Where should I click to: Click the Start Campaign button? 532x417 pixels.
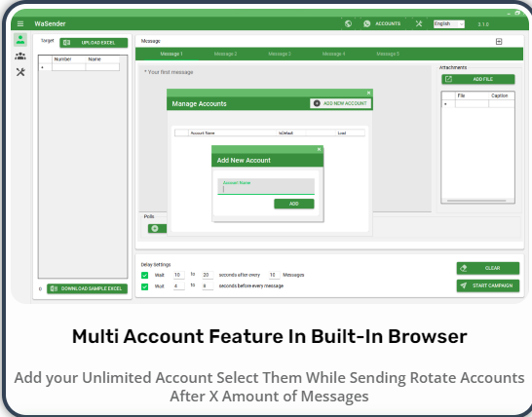[488, 285]
